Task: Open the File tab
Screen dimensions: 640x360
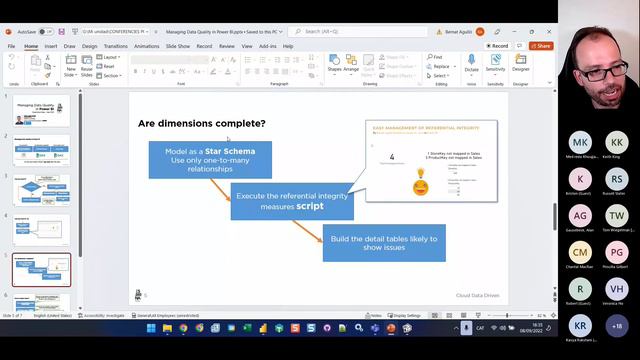Action: click(11, 46)
